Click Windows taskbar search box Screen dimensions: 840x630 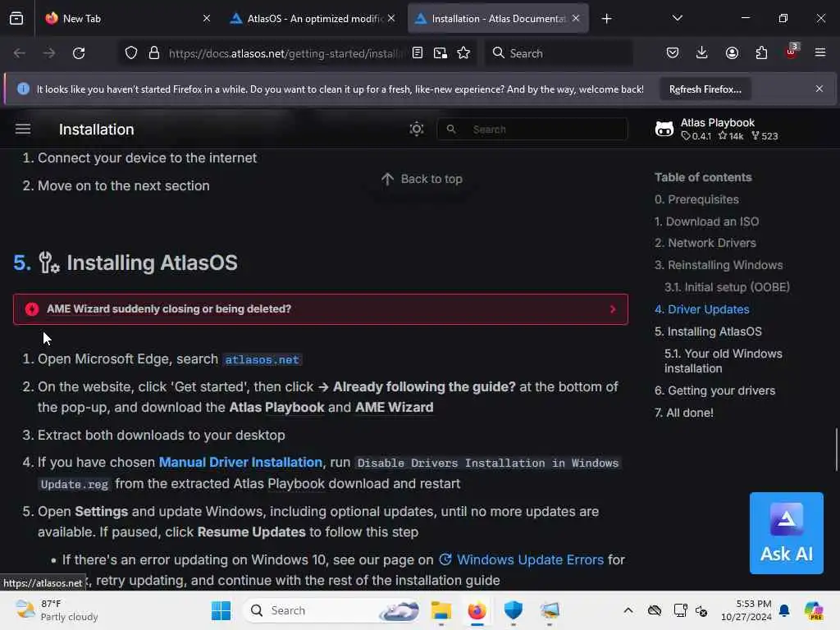pyautogui.click(x=331, y=610)
